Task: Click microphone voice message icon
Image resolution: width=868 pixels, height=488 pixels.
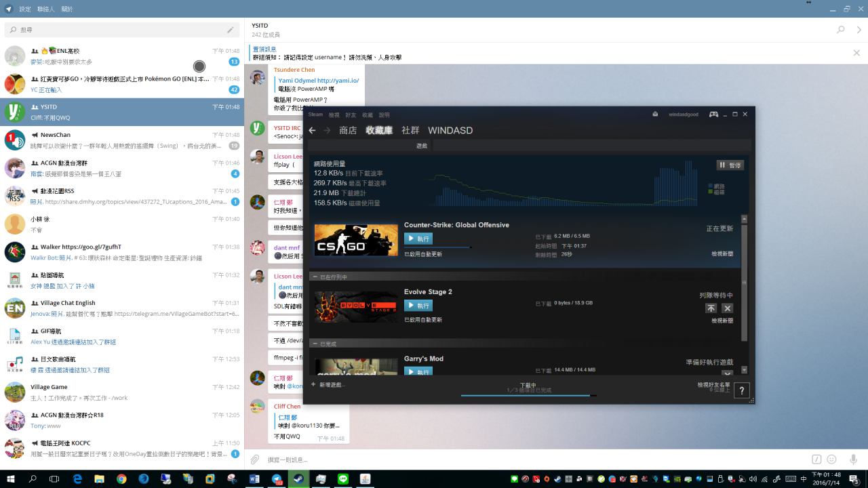Action: click(853, 460)
